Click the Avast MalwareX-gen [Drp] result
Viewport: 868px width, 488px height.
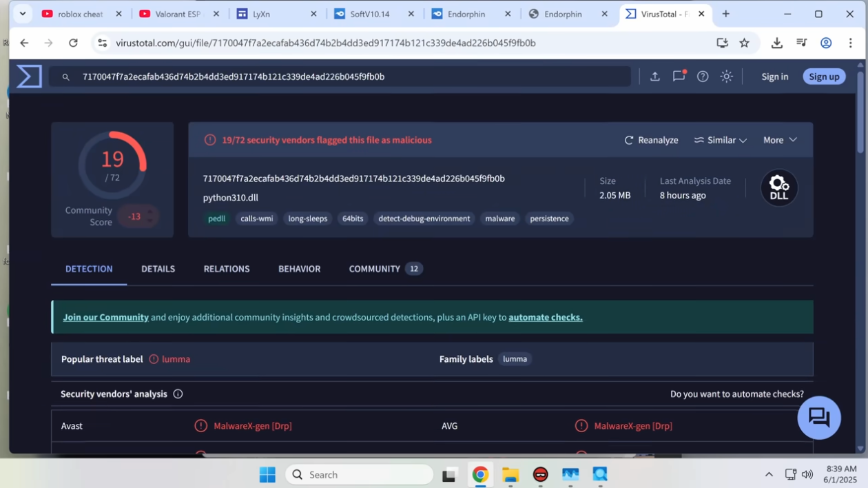[253, 426]
